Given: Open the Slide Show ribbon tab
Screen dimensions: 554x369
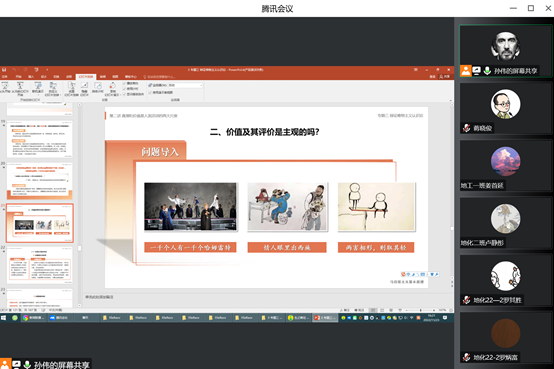Looking at the screenshot, I should [86, 77].
